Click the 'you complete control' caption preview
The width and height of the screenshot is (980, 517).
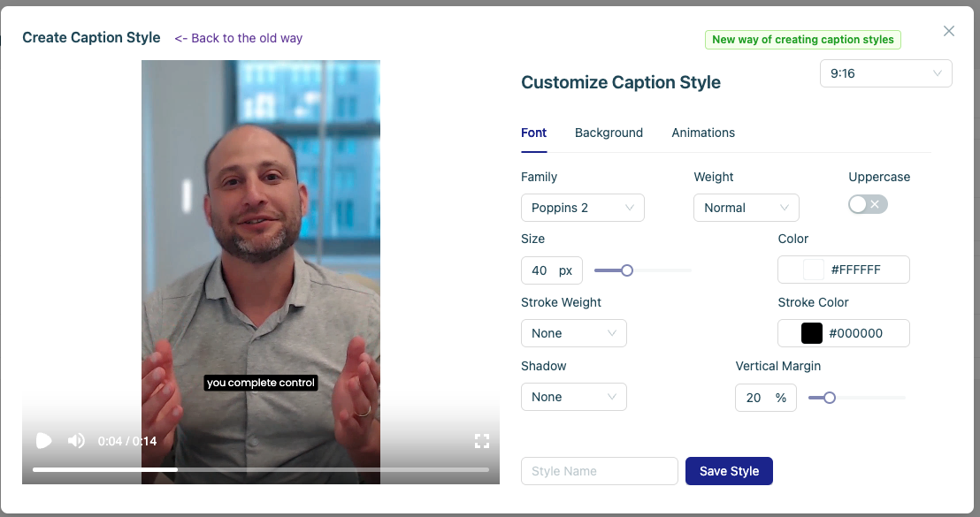[261, 383]
